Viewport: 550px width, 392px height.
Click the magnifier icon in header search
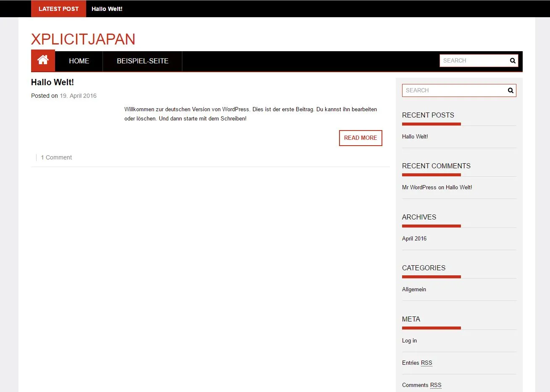click(x=513, y=60)
